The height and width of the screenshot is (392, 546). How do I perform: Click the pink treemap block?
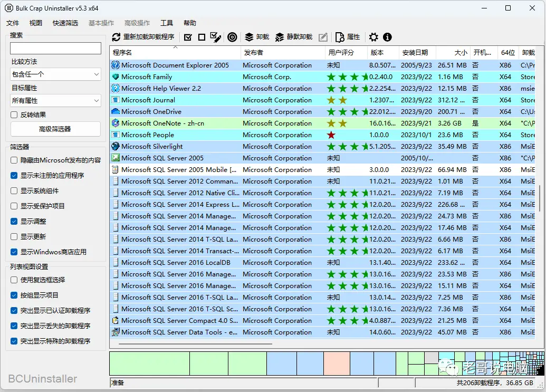337,364
